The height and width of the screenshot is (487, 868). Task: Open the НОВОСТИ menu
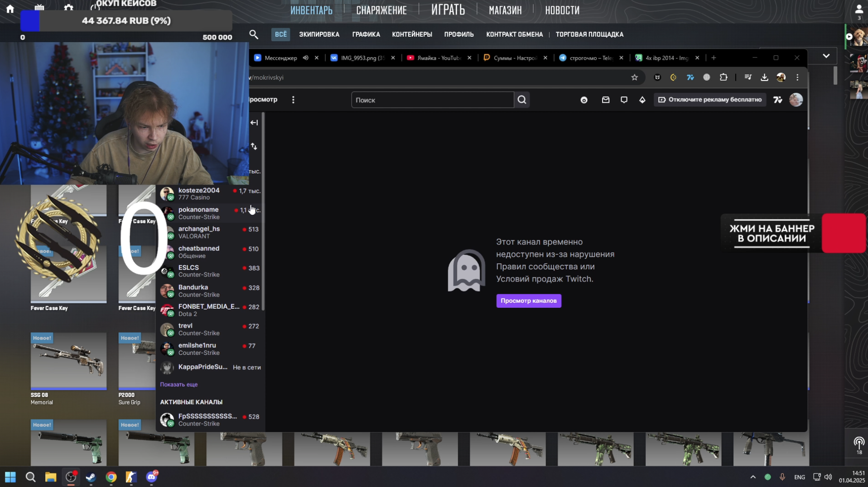562,10
